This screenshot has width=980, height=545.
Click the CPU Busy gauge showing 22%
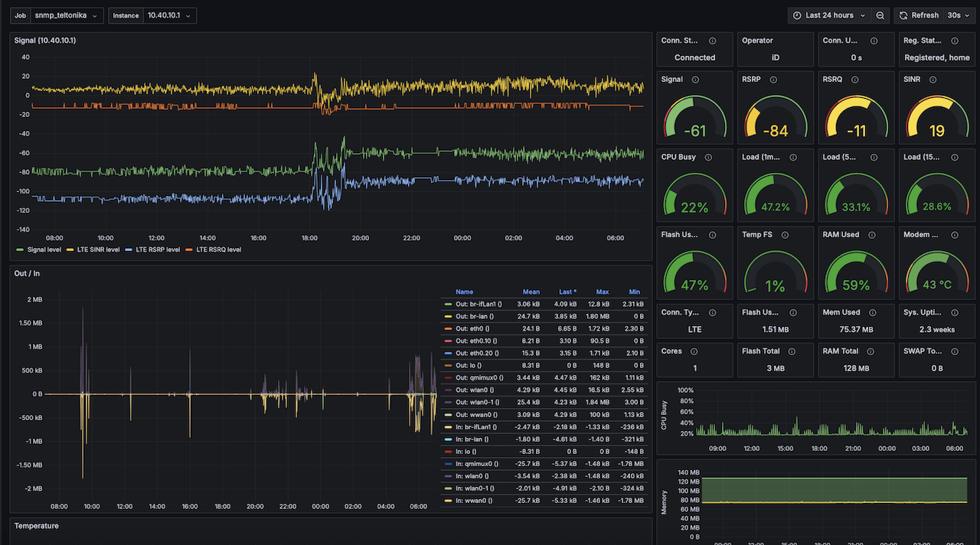point(695,195)
